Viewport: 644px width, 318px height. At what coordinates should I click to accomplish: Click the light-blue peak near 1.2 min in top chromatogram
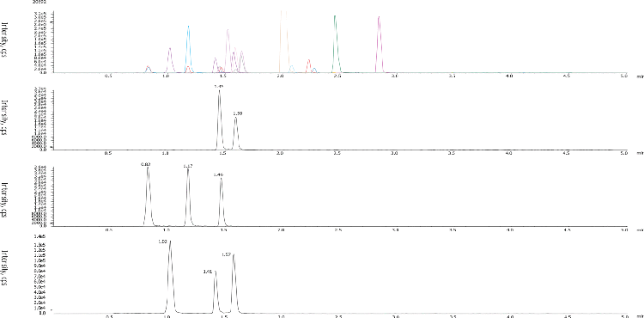tap(189, 49)
